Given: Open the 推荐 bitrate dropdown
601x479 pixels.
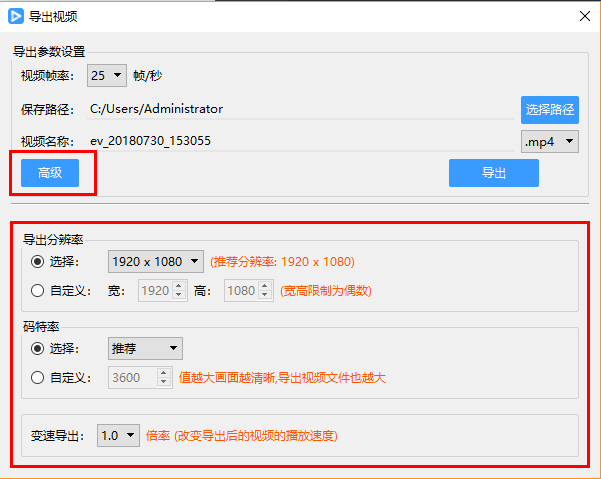Looking at the screenshot, I should pos(145,348).
